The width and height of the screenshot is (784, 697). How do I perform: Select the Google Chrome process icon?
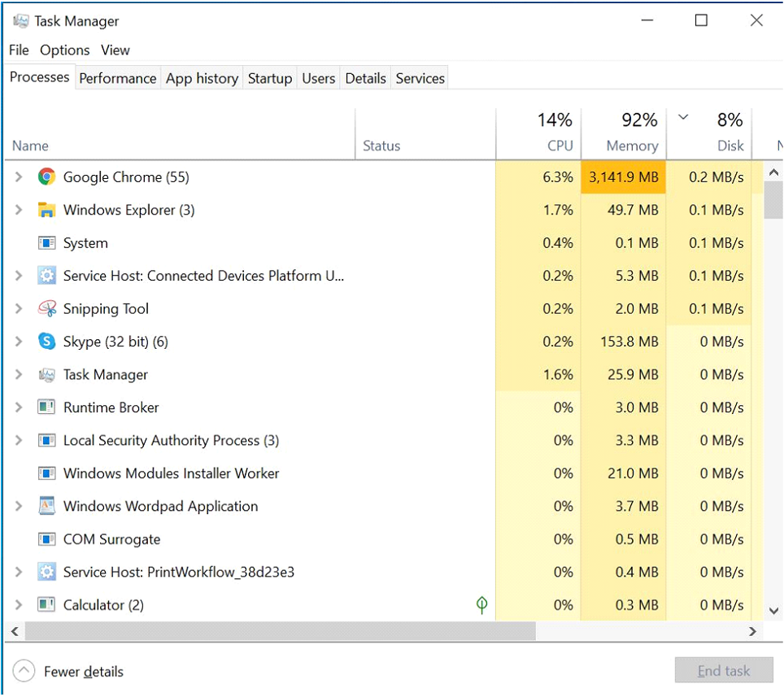click(x=46, y=177)
